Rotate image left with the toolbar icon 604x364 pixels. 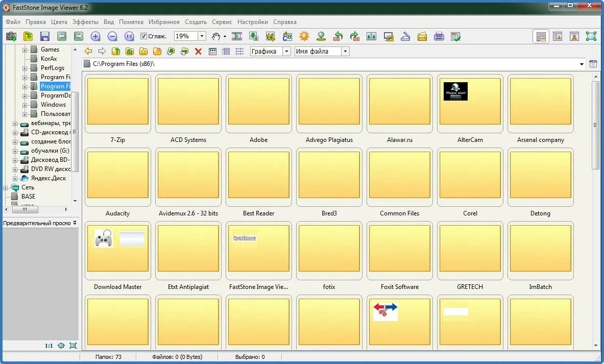338,37
